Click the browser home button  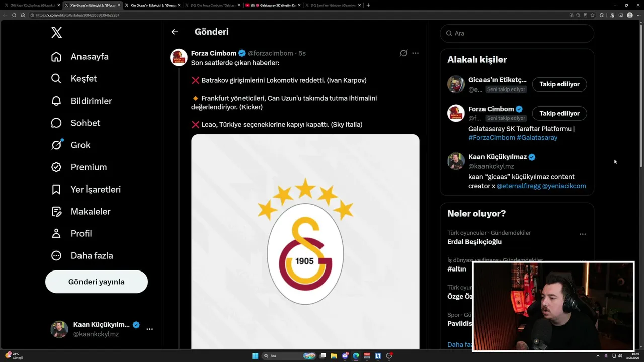click(23, 15)
